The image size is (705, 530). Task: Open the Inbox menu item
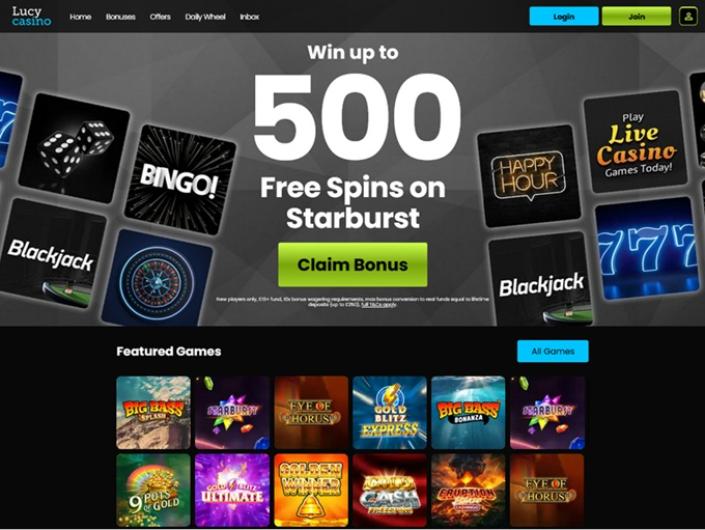point(250,17)
